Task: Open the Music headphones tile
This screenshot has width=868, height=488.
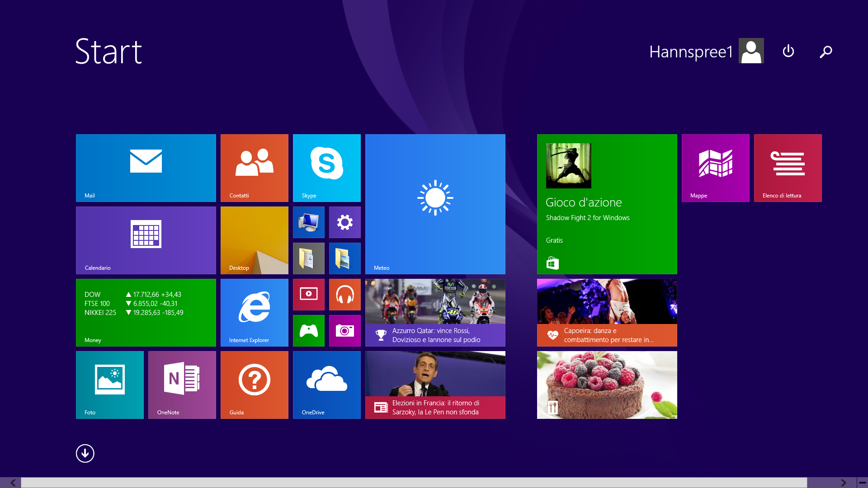Action: 344,295
